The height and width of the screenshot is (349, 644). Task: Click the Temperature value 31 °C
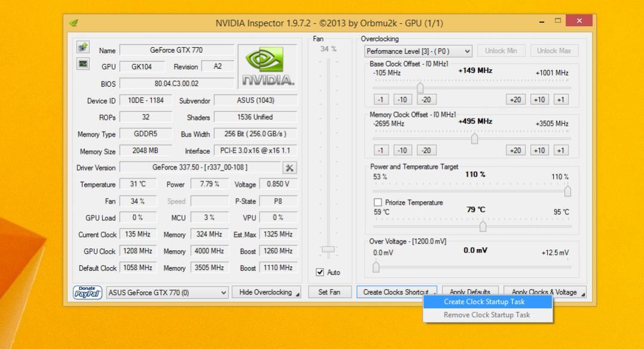click(x=138, y=184)
